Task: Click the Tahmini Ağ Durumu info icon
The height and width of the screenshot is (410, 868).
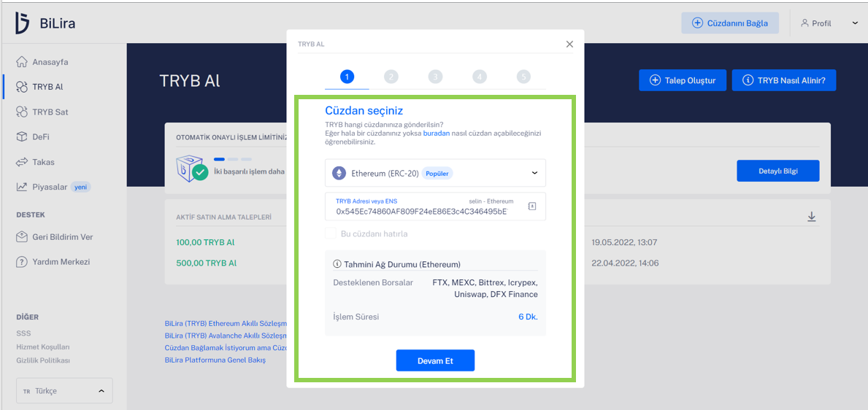Action: point(337,265)
